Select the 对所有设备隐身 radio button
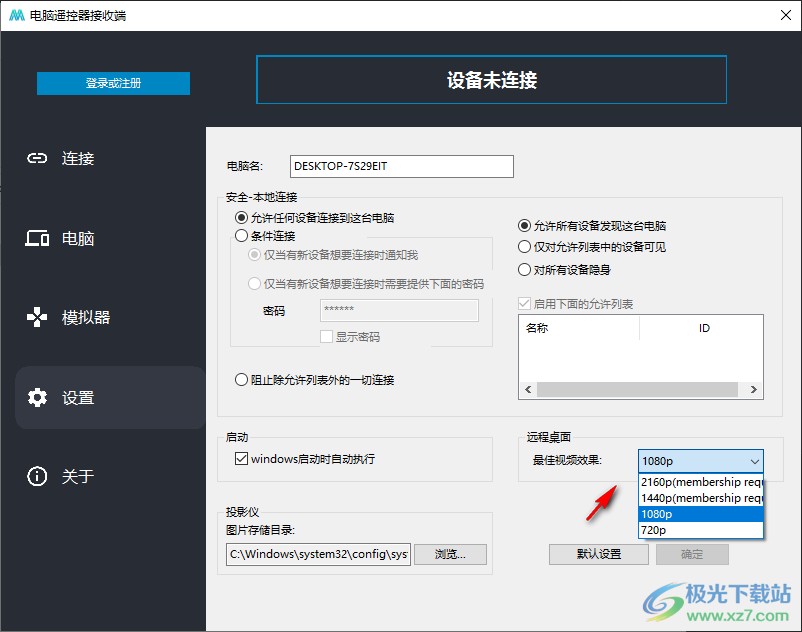802x632 pixels. click(527, 269)
